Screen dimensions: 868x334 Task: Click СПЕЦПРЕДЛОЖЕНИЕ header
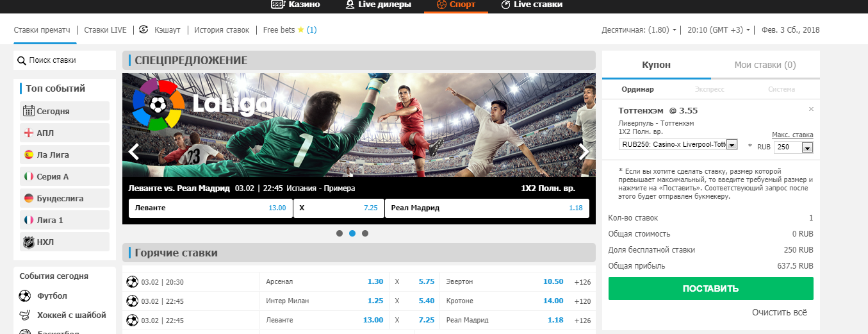pyautogui.click(x=191, y=60)
